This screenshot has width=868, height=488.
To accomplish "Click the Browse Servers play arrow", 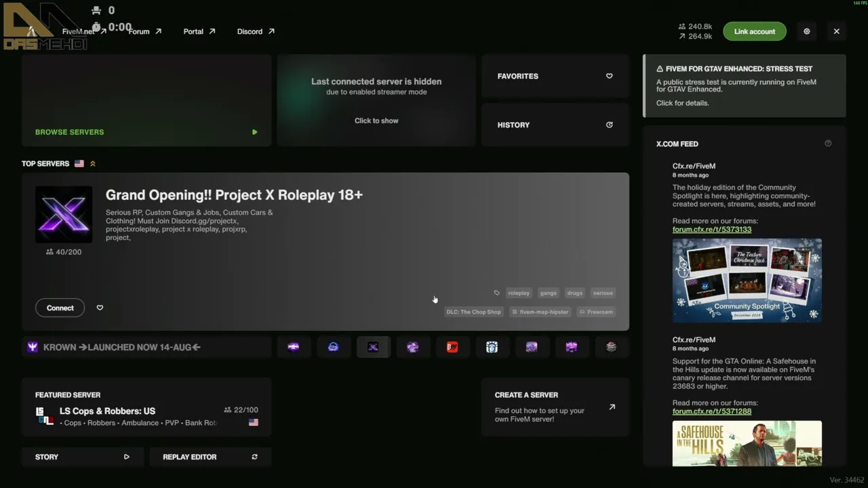I will pos(255,132).
